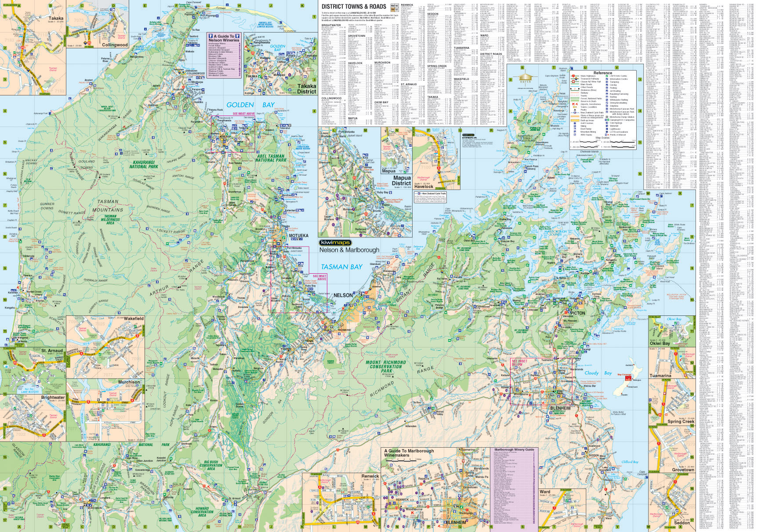Click the Lighthouse icon in legend
Viewport: 761px width, 532px height.
607,129
